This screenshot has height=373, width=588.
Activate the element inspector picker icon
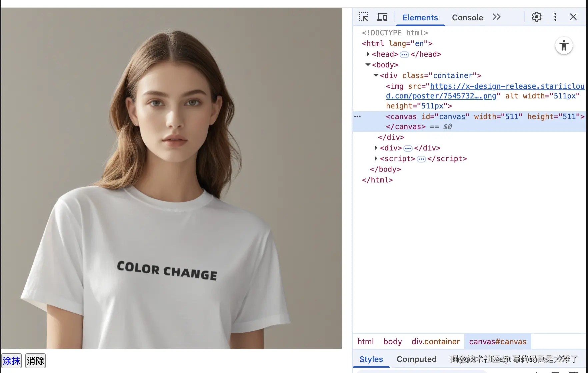[x=363, y=17]
